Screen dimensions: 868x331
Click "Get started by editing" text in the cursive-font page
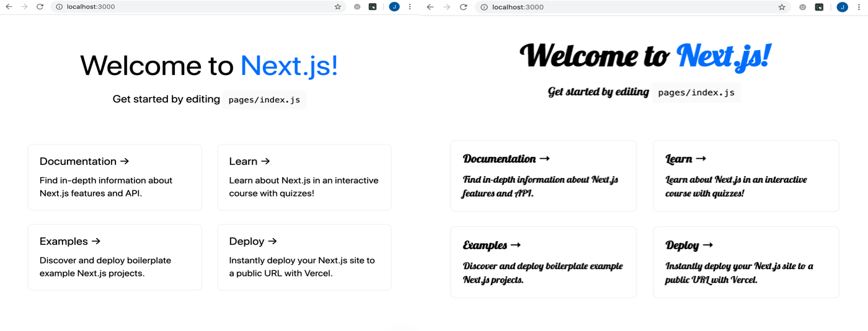coord(598,92)
